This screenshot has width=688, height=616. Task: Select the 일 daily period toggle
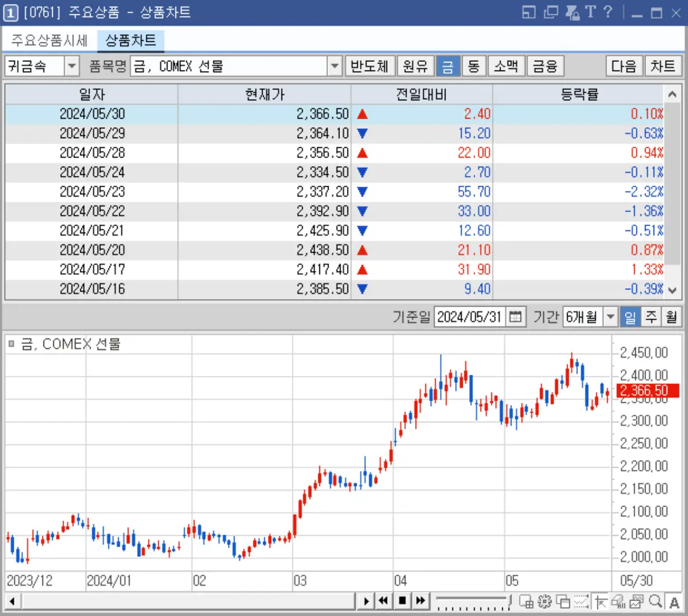(630, 316)
